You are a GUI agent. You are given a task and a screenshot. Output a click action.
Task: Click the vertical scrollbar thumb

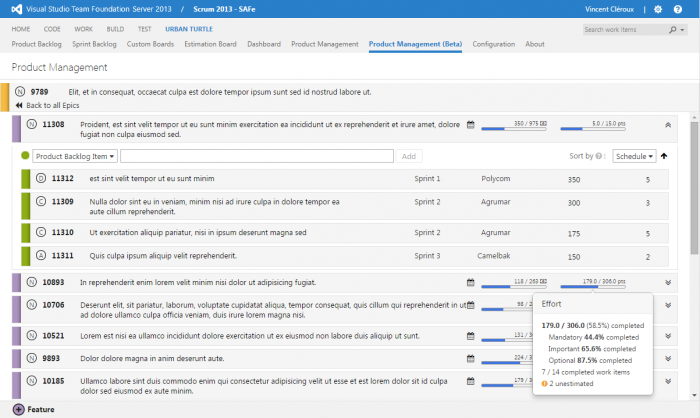pyautogui.click(x=694, y=188)
